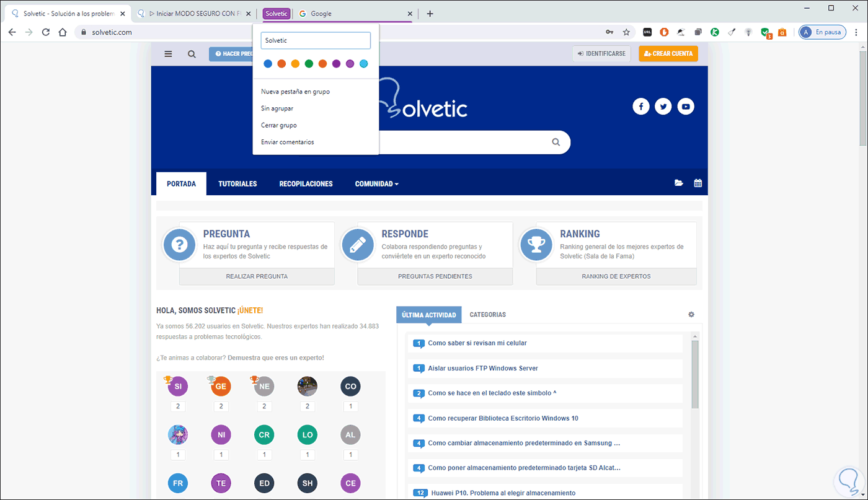Open the LO user avatar
This screenshot has height=500, width=868.
[308, 435]
